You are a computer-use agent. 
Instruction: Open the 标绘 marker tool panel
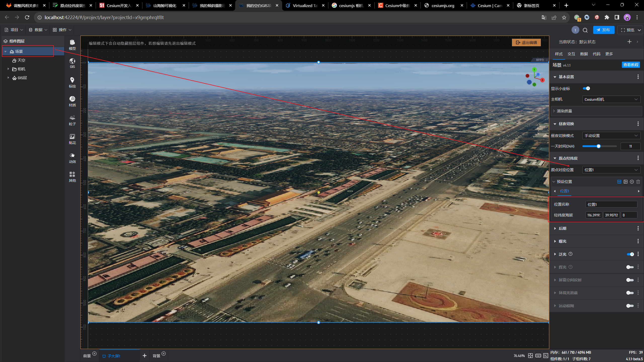click(72, 82)
